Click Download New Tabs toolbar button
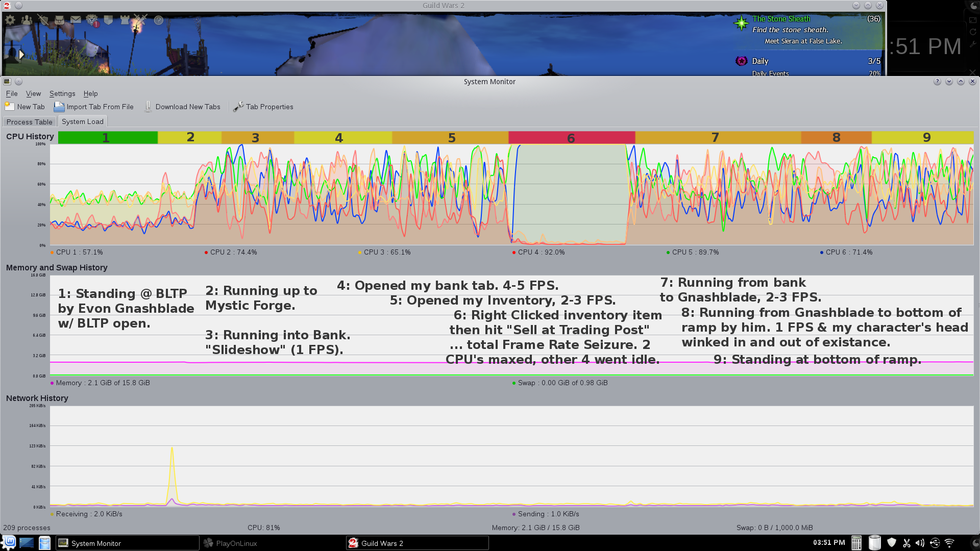The image size is (980, 551). [182, 107]
